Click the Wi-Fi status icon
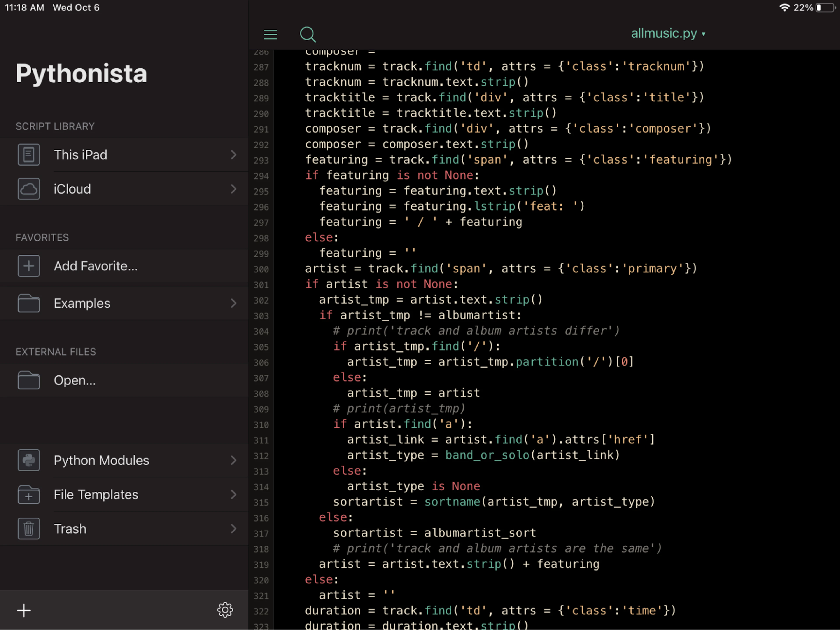840x630 pixels. point(785,8)
